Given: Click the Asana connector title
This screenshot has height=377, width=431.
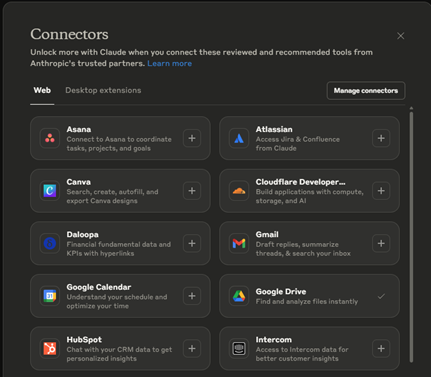Looking at the screenshot, I should coord(79,129).
